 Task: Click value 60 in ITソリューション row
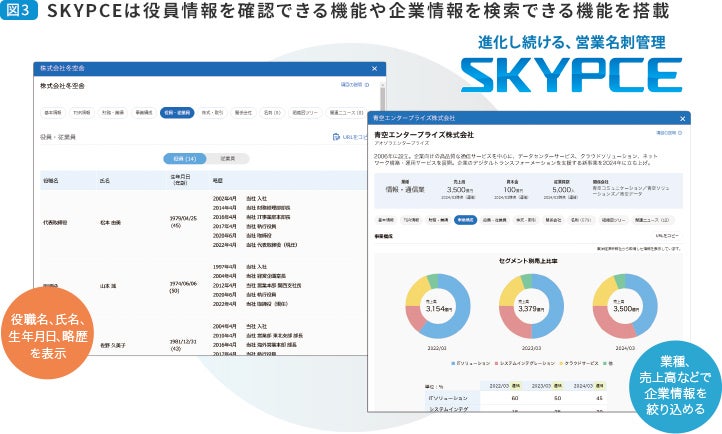pos(515,398)
